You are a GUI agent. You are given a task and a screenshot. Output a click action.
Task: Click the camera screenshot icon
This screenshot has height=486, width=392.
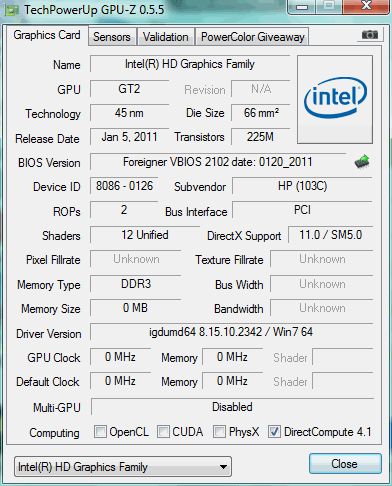[x=370, y=34]
